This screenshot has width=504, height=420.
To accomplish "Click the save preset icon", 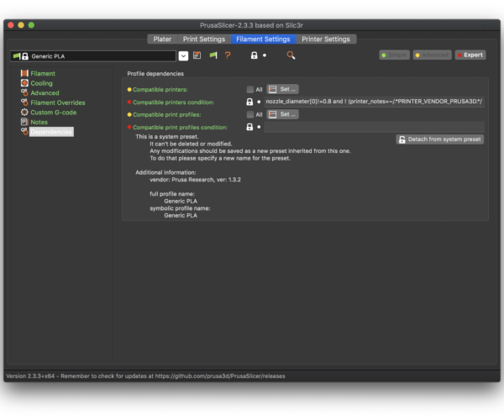I will (197, 55).
